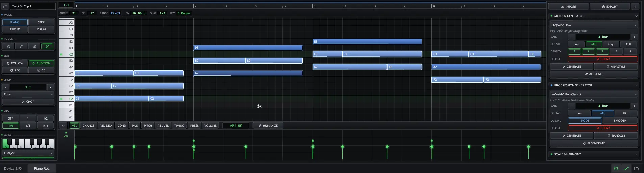
Task: Increase progression generator bars
Action: (634, 106)
